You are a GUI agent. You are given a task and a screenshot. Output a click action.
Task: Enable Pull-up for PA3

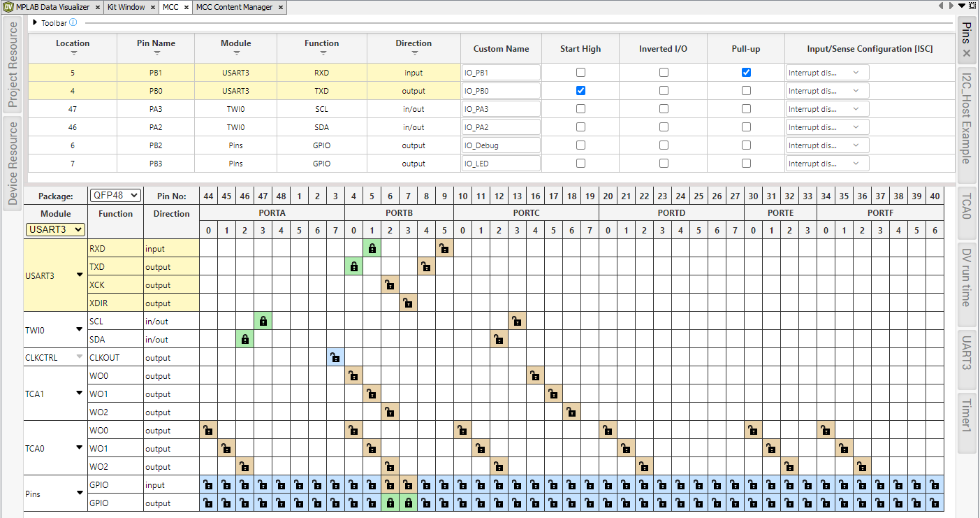pos(746,108)
